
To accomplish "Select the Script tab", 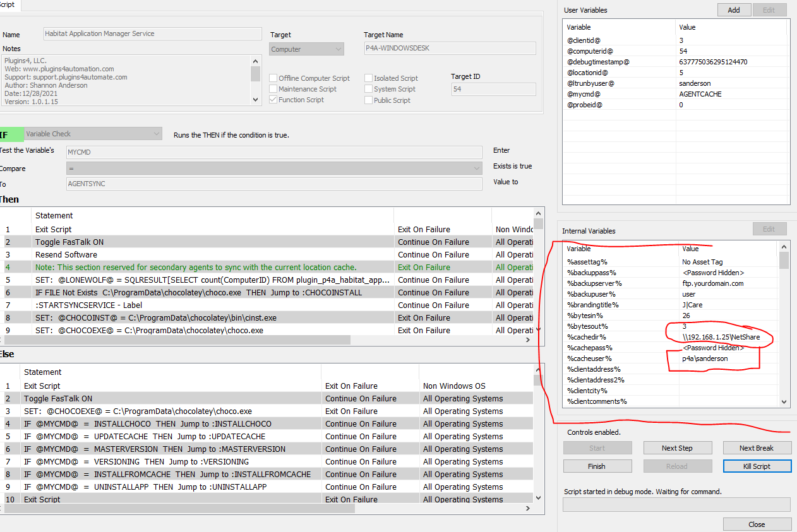I will (9, 4).
